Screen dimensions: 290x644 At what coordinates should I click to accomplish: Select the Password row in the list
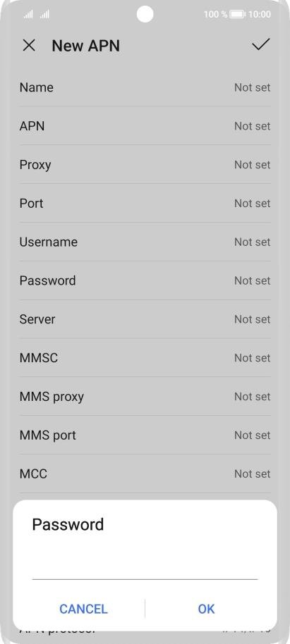145,280
